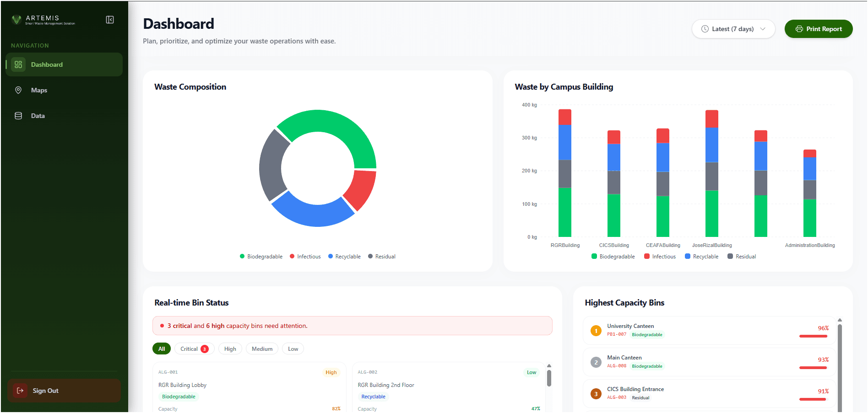Screen dimensions: 868x413
Task: Open the Latest (7 days) dropdown
Action: point(733,29)
